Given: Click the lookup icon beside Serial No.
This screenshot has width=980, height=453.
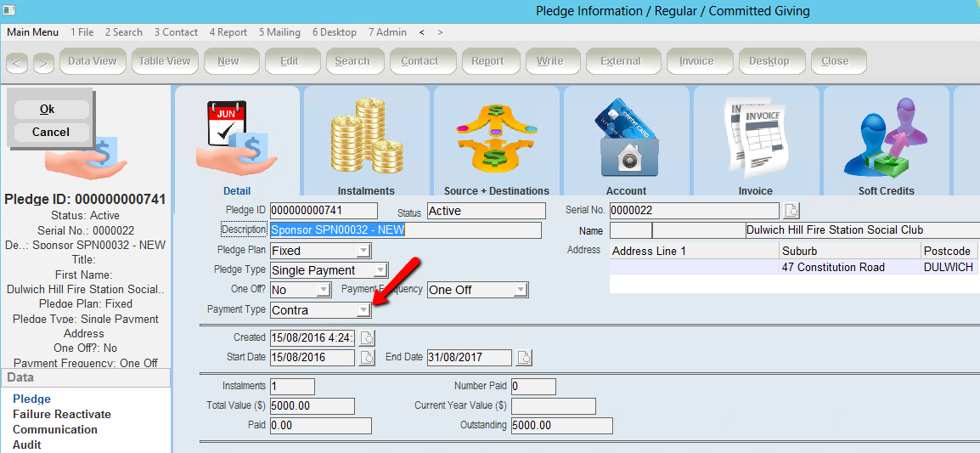Looking at the screenshot, I should pos(791,211).
